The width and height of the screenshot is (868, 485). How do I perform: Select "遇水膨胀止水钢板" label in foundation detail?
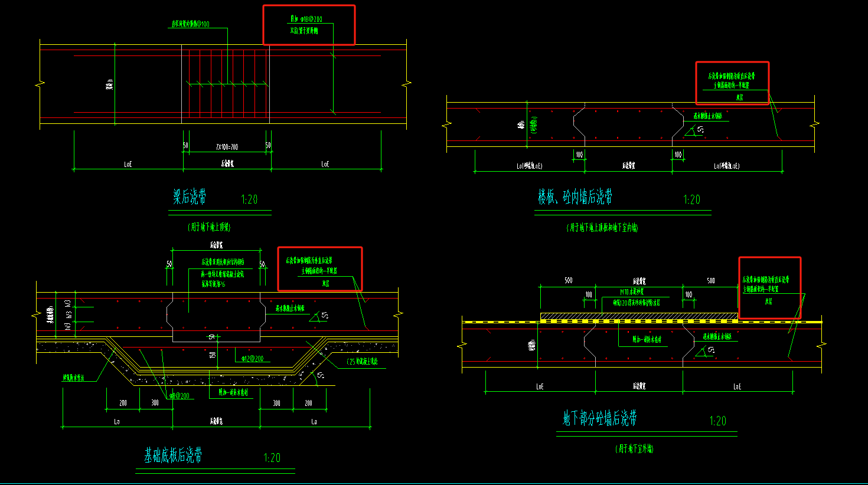click(290, 309)
